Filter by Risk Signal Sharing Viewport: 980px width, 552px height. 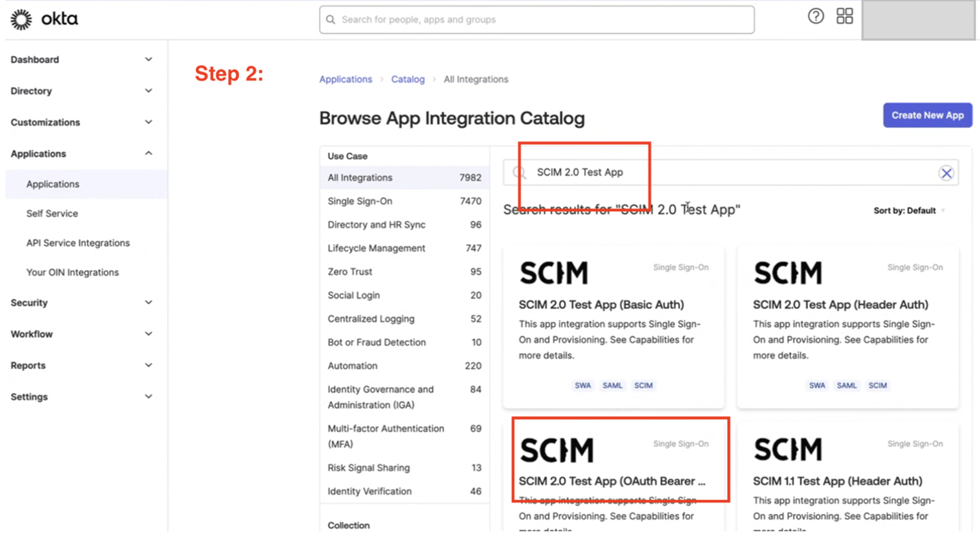404,467
